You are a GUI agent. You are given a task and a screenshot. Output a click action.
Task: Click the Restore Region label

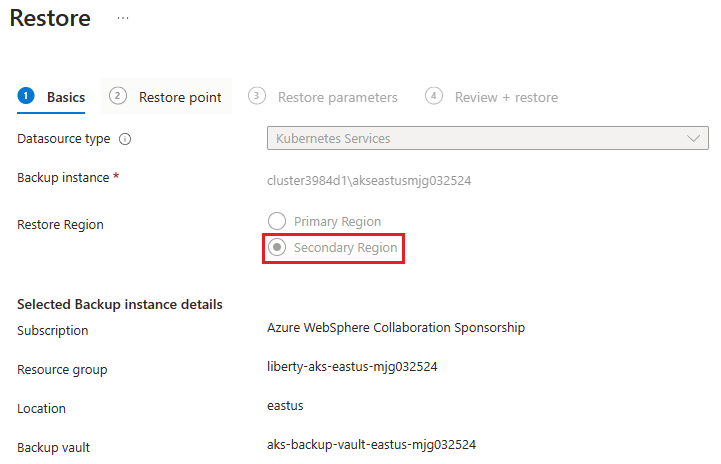pyautogui.click(x=60, y=224)
